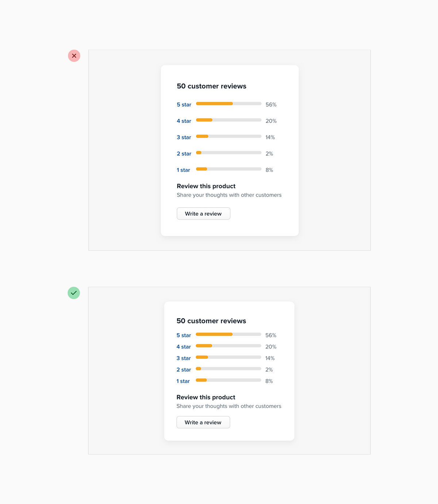Click the 50 customer reviews heading on bottom card
Viewport: 438px width, 504px height.
tap(211, 321)
